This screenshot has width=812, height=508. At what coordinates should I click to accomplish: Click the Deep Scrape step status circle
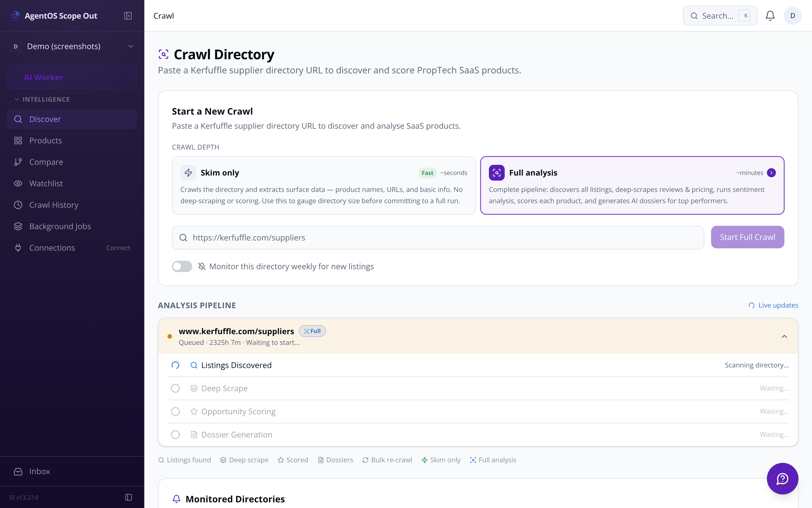[175, 388]
